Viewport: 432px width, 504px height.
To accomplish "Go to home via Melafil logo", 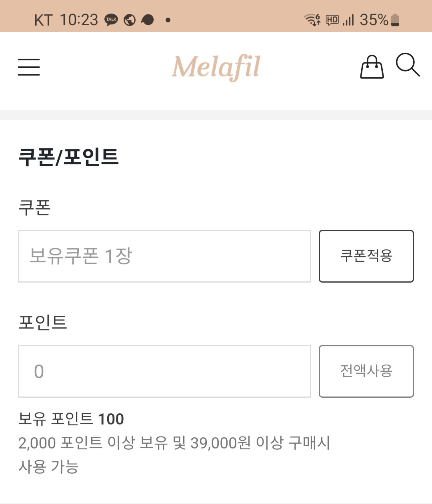I will tap(216, 67).
